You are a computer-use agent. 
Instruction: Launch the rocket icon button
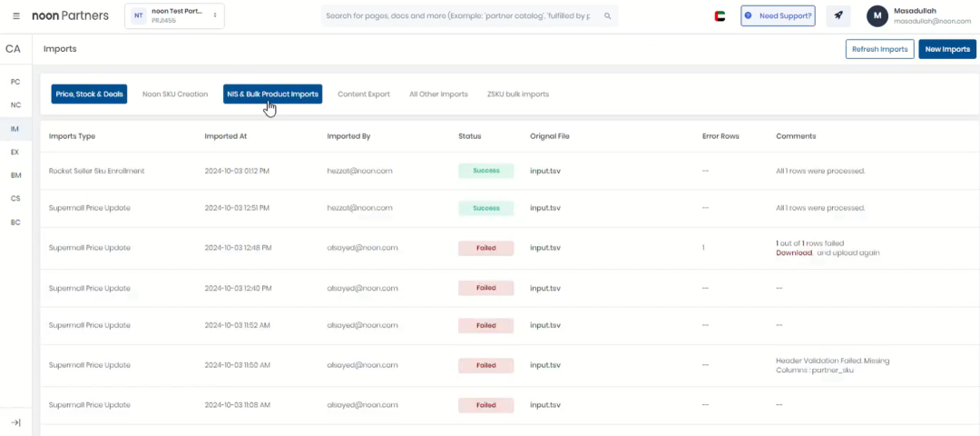pyautogui.click(x=838, y=15)
